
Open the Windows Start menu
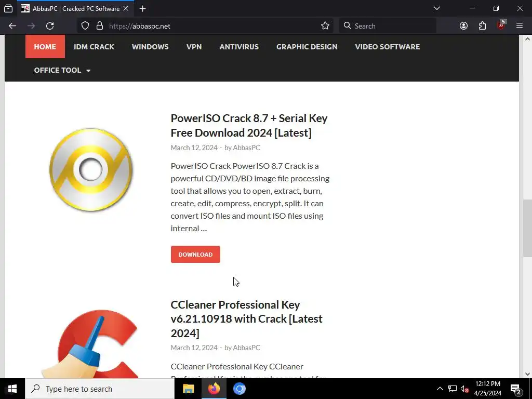point(12,389)
